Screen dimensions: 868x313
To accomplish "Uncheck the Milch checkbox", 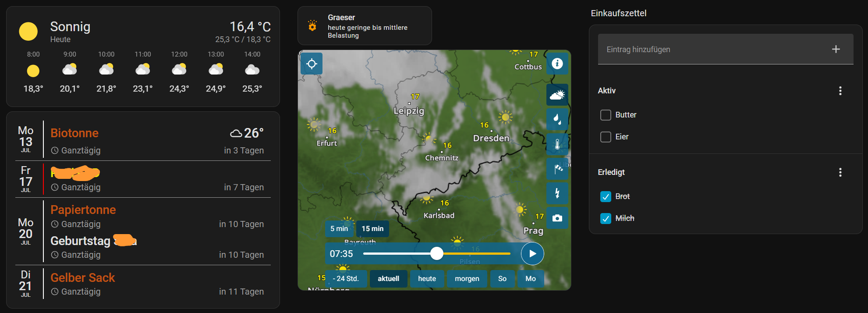I will tap(606, 218).
